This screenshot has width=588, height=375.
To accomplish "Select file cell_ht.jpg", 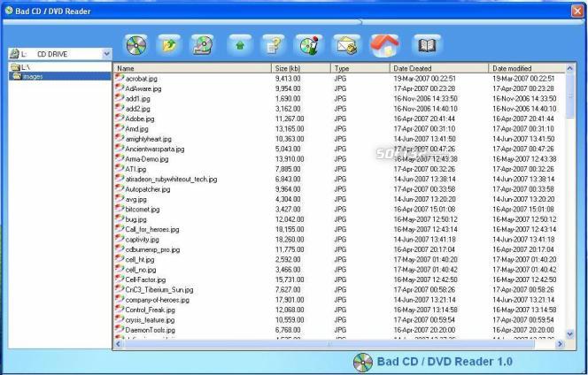I will pos(140,260).
